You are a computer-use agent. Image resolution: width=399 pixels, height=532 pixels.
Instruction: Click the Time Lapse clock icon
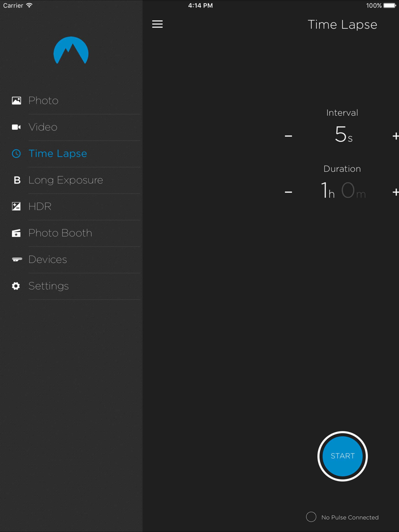(x=16, y=153)
